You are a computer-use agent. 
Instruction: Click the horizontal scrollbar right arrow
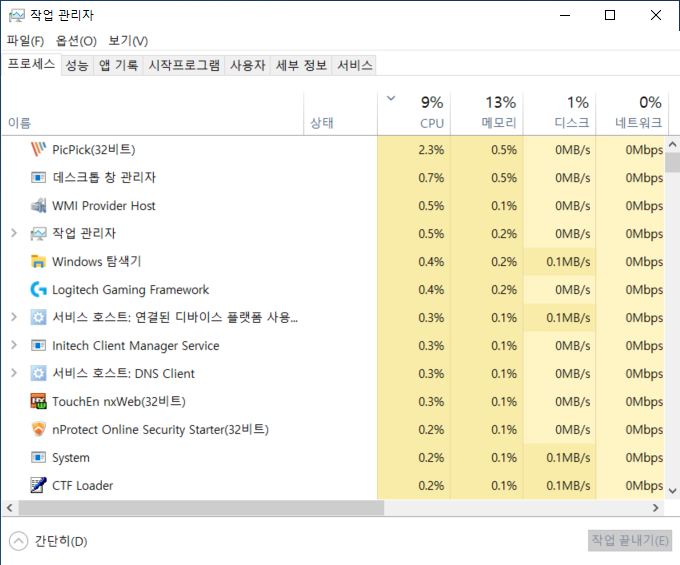click(x=656, y=508)
